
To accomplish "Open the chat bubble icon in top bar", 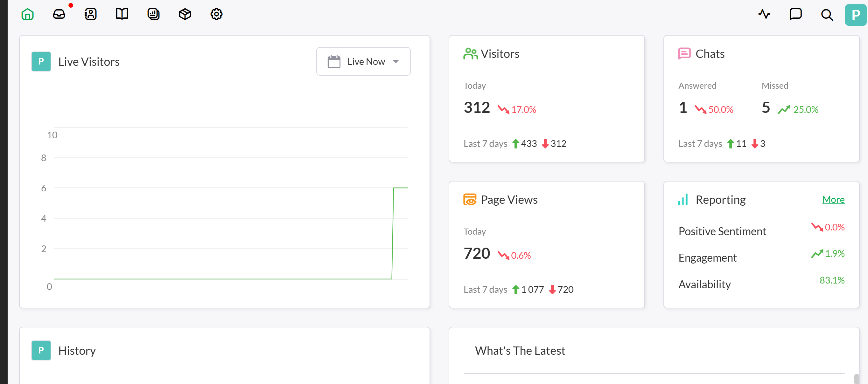I will (795, 14).
